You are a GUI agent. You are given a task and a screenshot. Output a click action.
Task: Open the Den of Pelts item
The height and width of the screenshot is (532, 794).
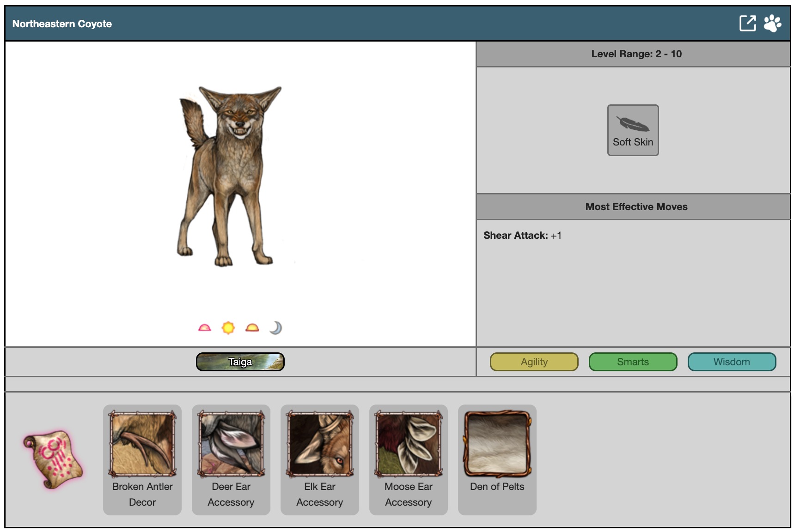(x=497, y=444)
